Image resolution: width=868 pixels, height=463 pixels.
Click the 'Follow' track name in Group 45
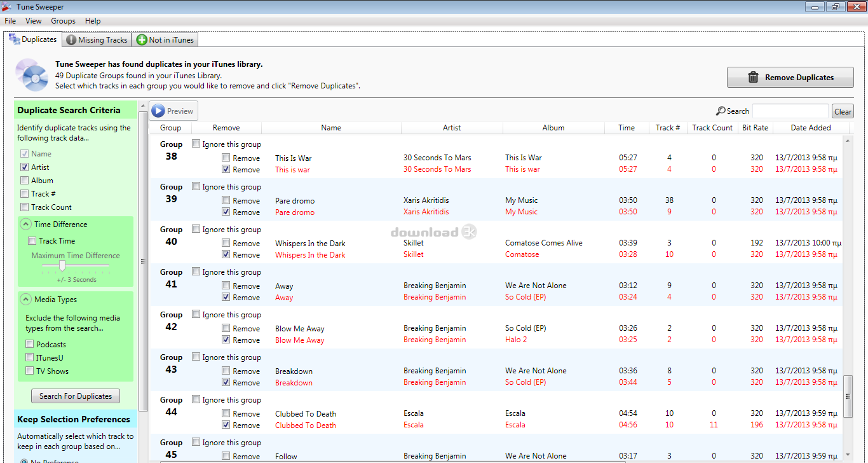(286, 456)
